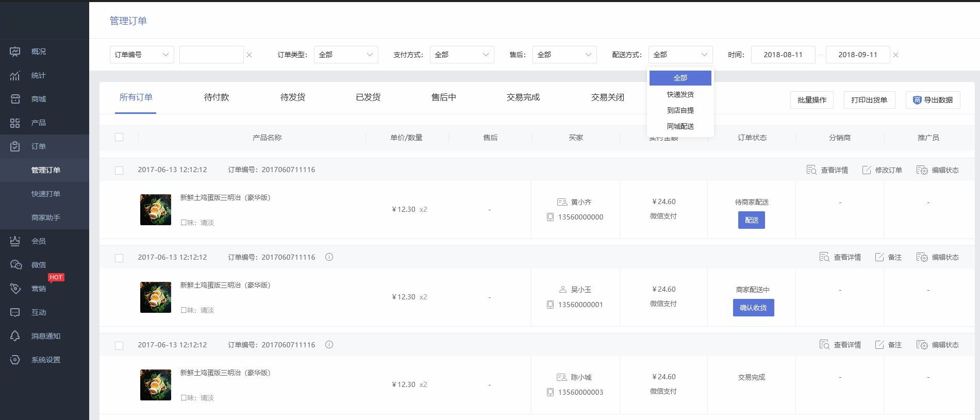Toggle the select-all checkbox in table header

click(x=119, y=137)
